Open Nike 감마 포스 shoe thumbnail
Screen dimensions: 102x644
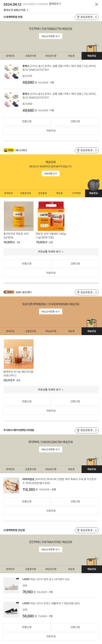[11, 585]
